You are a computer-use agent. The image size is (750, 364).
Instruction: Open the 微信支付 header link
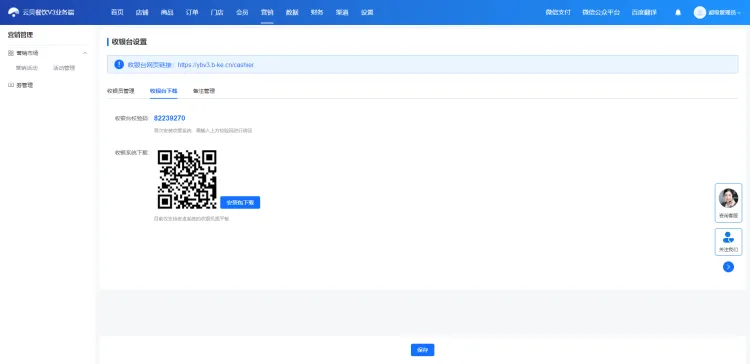558,12
